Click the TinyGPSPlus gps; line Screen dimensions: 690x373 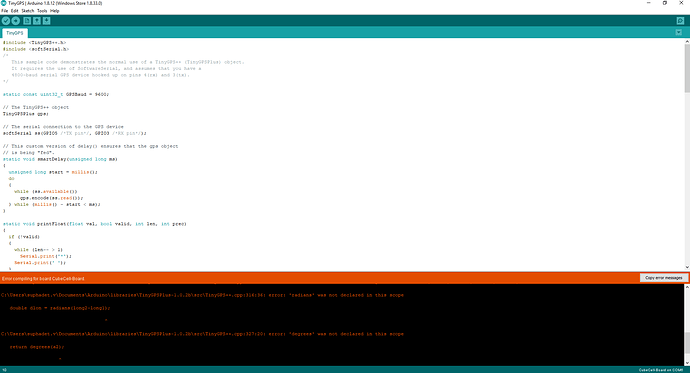[26, 113]
